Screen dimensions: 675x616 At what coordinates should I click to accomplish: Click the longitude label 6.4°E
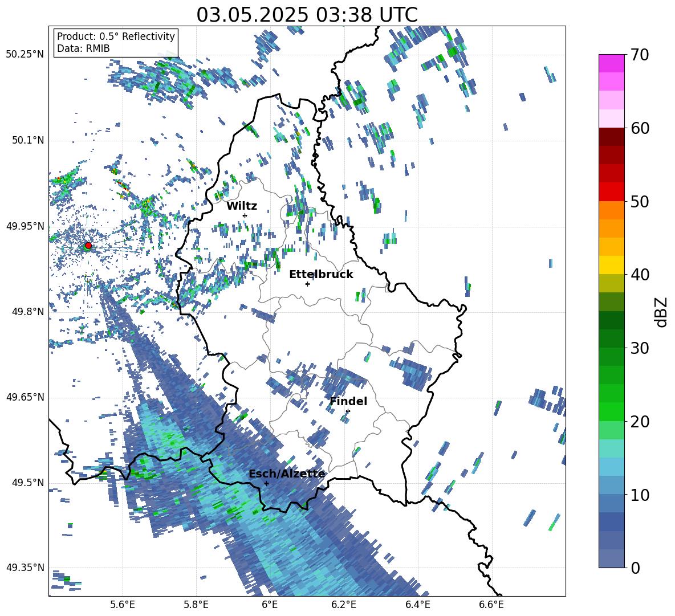click(x=417, y=605)
